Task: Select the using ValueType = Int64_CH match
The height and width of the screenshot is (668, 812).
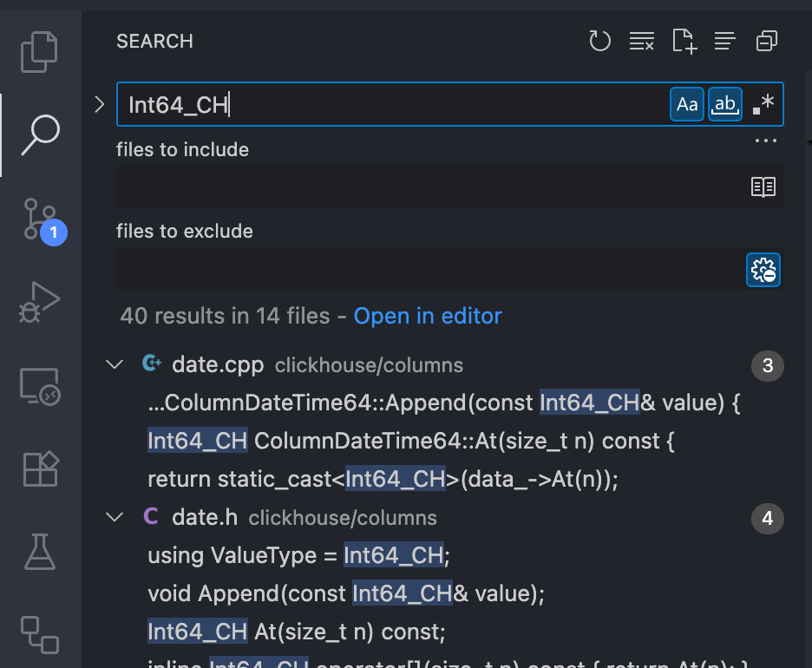Action: [x=298, y=555]
